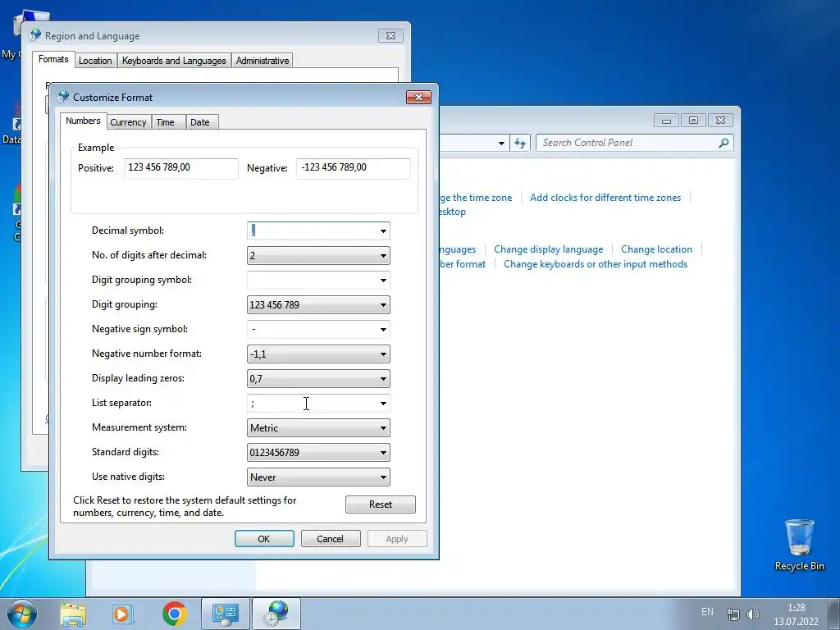Open Google Chrome from the taskbar
840x630 pixels.
174,614
